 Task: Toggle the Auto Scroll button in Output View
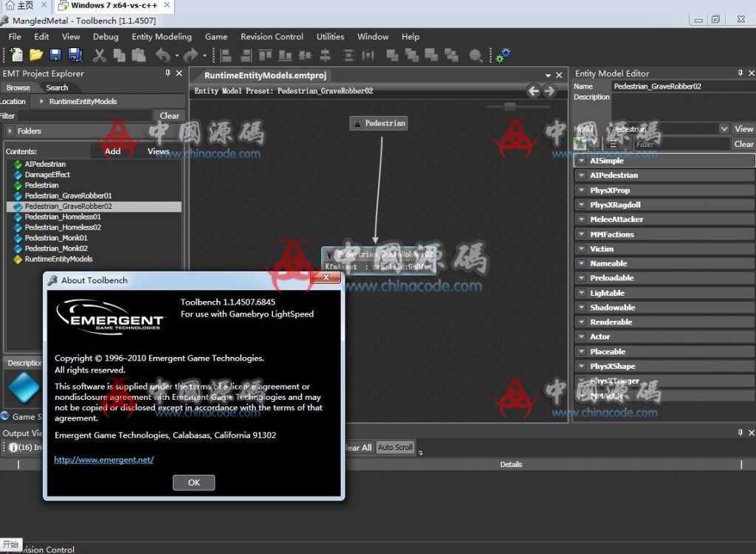coord(395,447)
